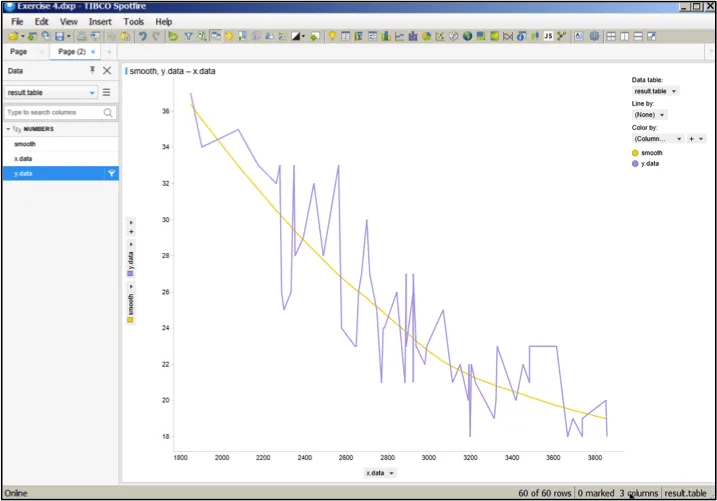This screenshot has height=501, width=717.
Task: Click the Data panel list menu icon
Action: click(107, 92)
